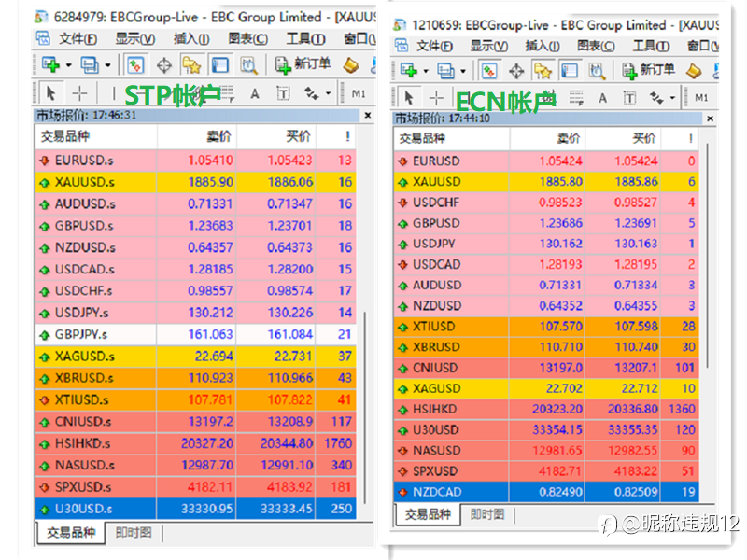Select text A tool in ECN window

click(x=602, y=98)
